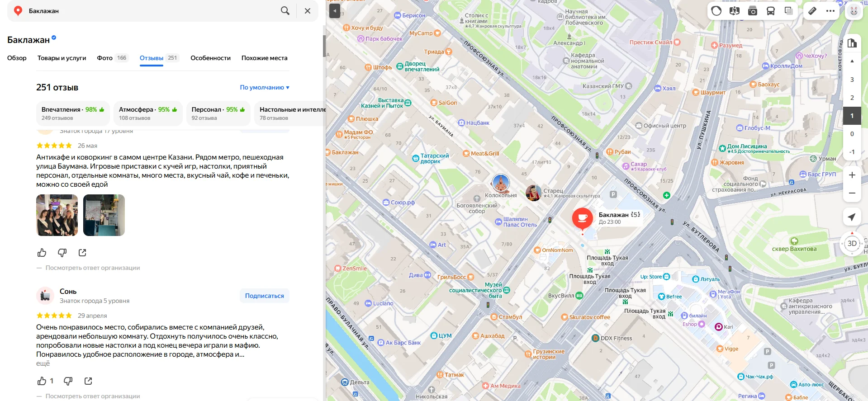Viewport: 868px width, 401px height.
Task: Click the search magnifier icon
Action: point(285,11)
